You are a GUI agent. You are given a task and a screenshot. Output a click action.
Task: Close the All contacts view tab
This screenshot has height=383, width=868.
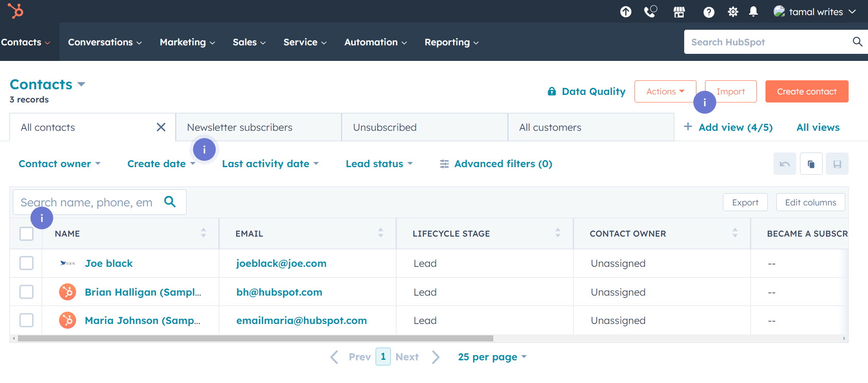click(161, 127)
